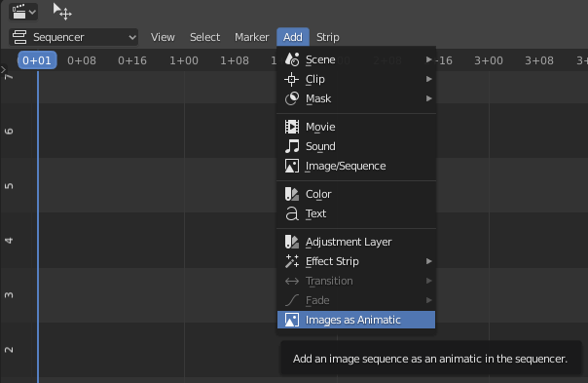The width and height of the screenshot is (588, 383).
Task: Open the View menu
Action: 163,37
